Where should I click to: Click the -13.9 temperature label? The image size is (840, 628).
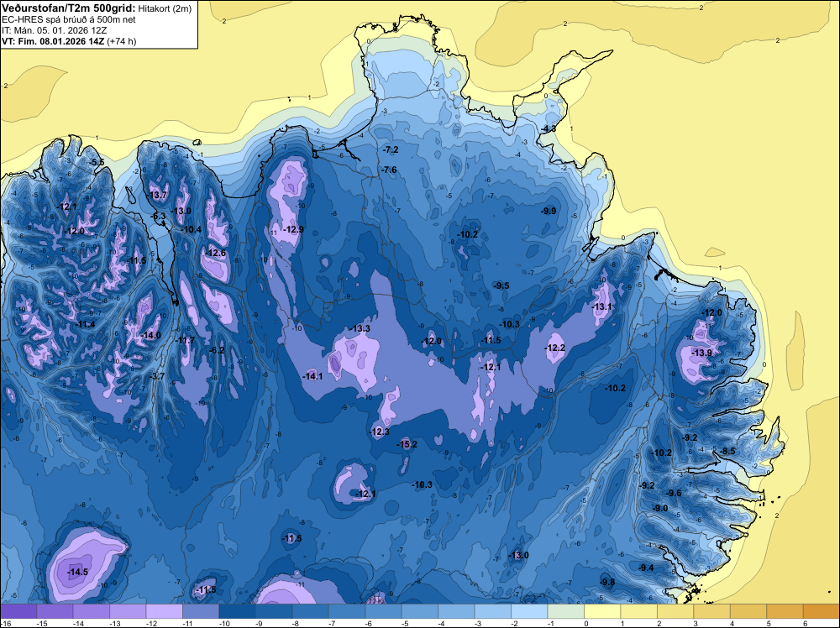click(701, 353)
